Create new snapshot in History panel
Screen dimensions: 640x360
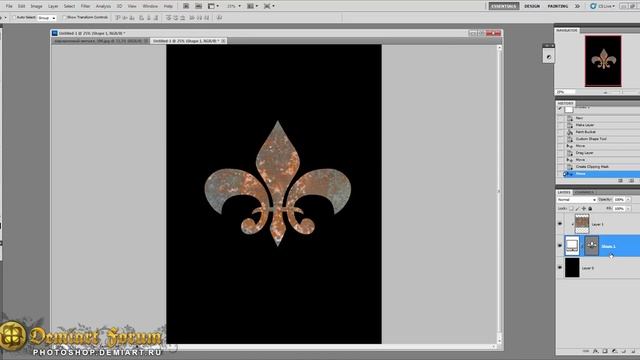point(631,180)
